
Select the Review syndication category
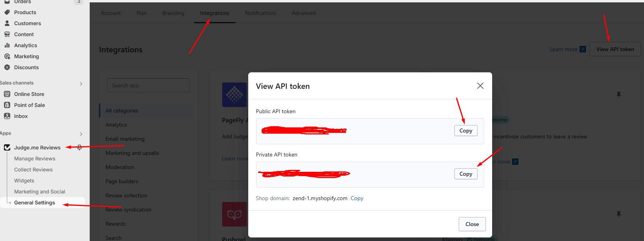(x=128, y=210)
